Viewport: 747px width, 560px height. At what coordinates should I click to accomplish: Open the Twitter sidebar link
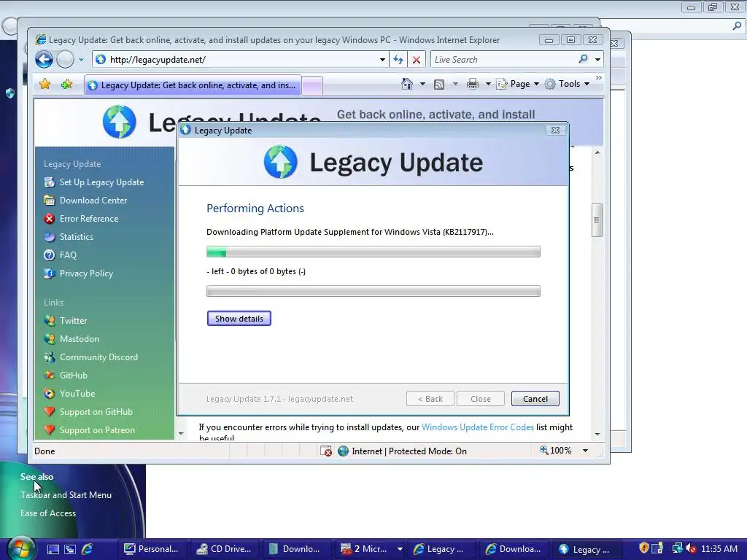73,321
